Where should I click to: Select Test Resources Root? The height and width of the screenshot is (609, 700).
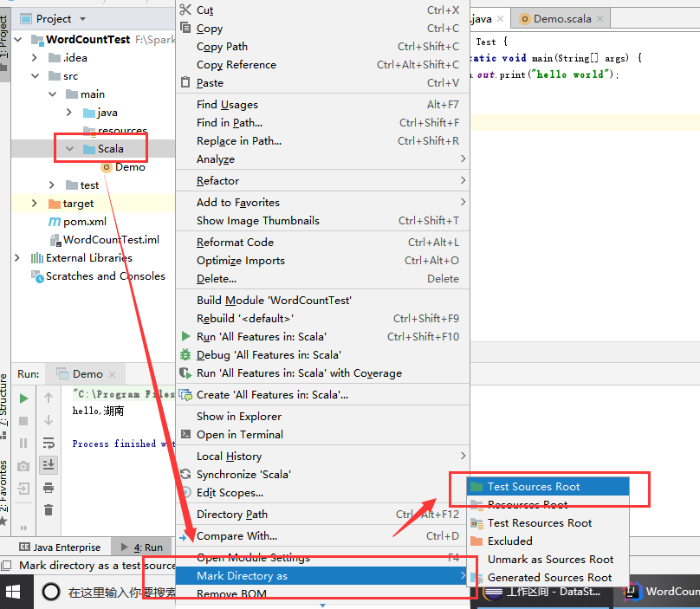point(548,523)
